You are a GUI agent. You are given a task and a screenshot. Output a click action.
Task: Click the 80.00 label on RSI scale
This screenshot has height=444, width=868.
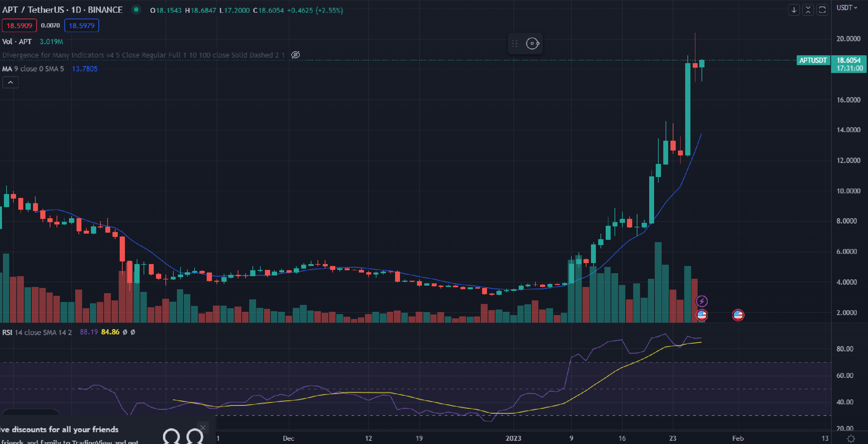pos(845,349)
